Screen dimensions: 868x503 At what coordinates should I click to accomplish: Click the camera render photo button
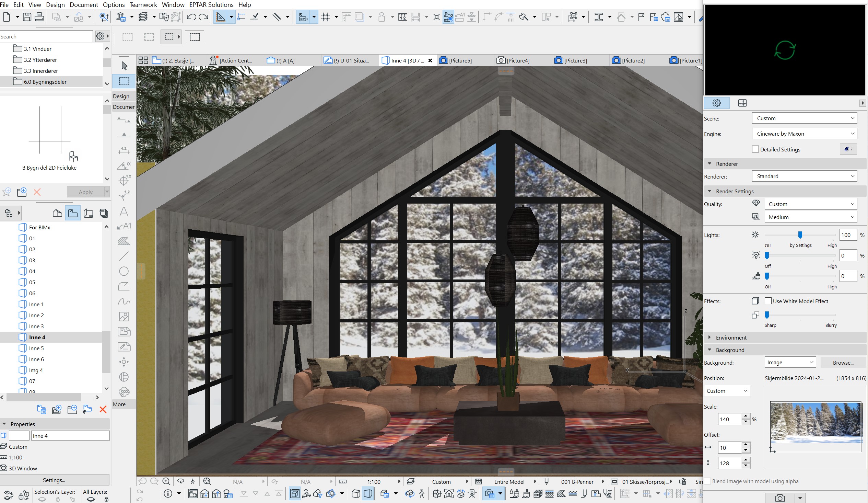(x=779, y=498)
